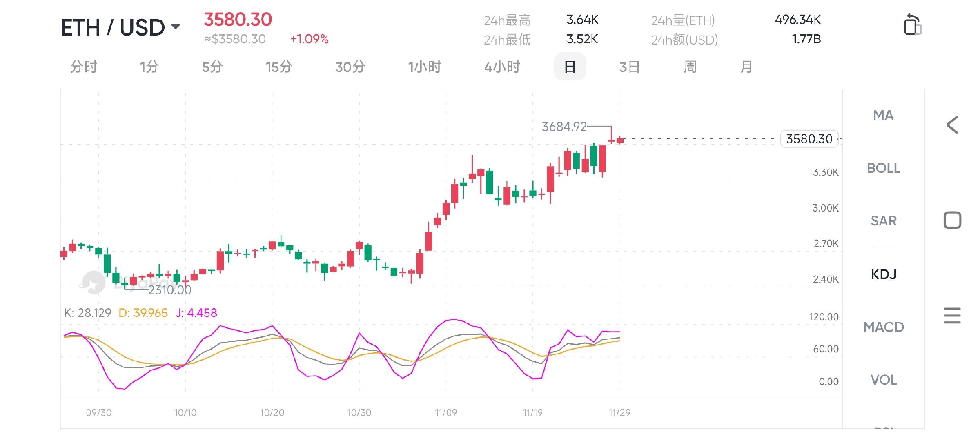Image resolution: width=980 pixels, height=441 pixels.
Task: Select the KDJ sub-indicator
Action: click(883, 274)
